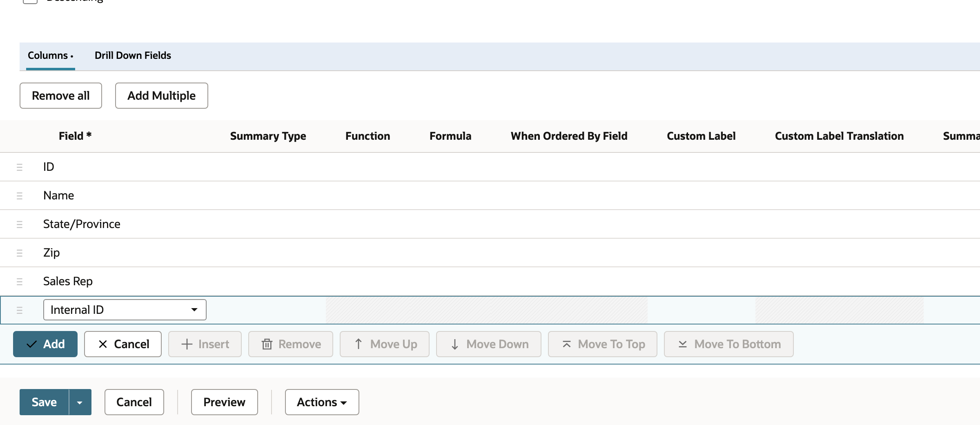Screen dimensions: 980x425
Task: Click the Custom Label cell in Internal ID row
Action: click(701, 310)
